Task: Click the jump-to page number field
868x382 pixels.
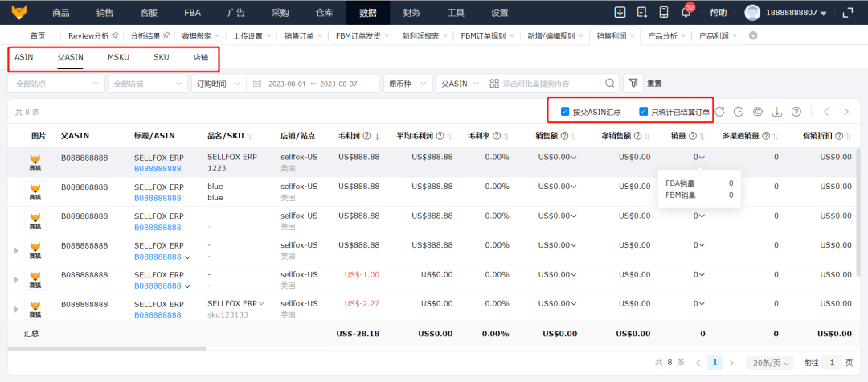Action: point(832,363)
